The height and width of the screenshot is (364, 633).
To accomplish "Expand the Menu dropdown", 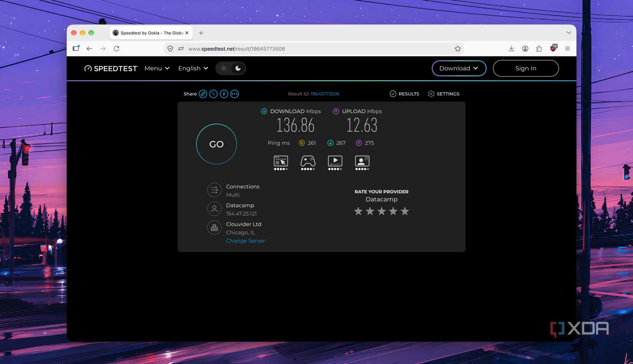I will click(x=157, y=68).
